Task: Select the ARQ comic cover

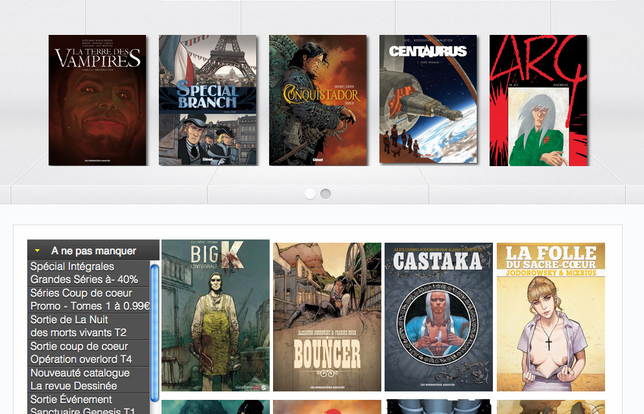Action: (538, 100)
